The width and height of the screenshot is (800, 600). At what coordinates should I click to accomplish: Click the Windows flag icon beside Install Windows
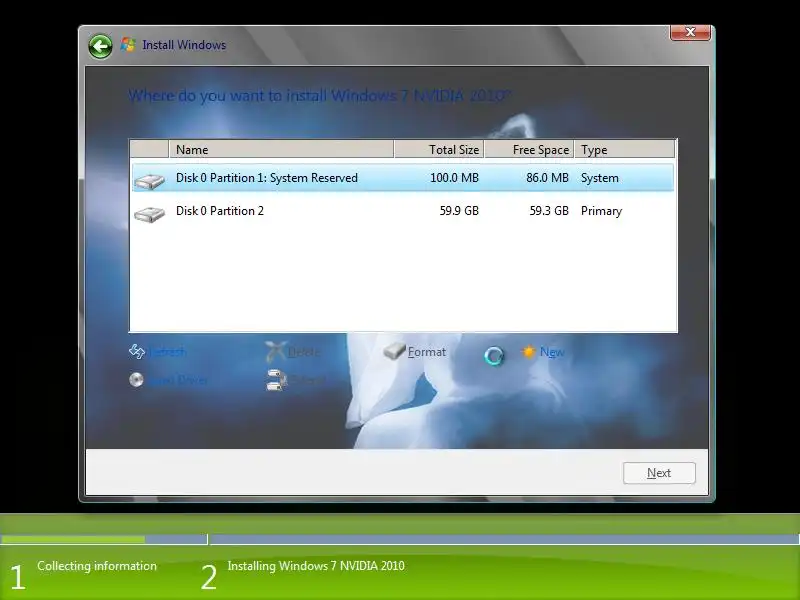click(128, 45)
